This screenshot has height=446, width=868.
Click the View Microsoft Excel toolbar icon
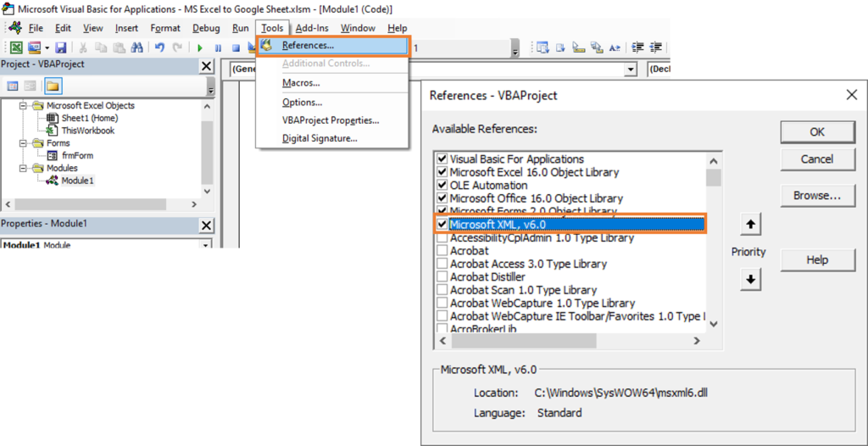pos(17,47)
